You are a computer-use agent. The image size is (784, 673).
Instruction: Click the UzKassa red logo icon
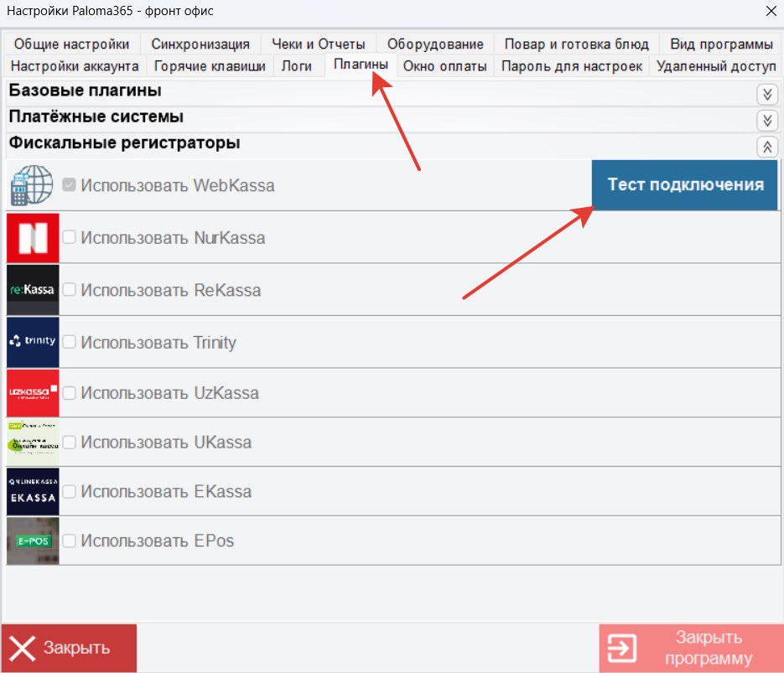pos(33,393)
